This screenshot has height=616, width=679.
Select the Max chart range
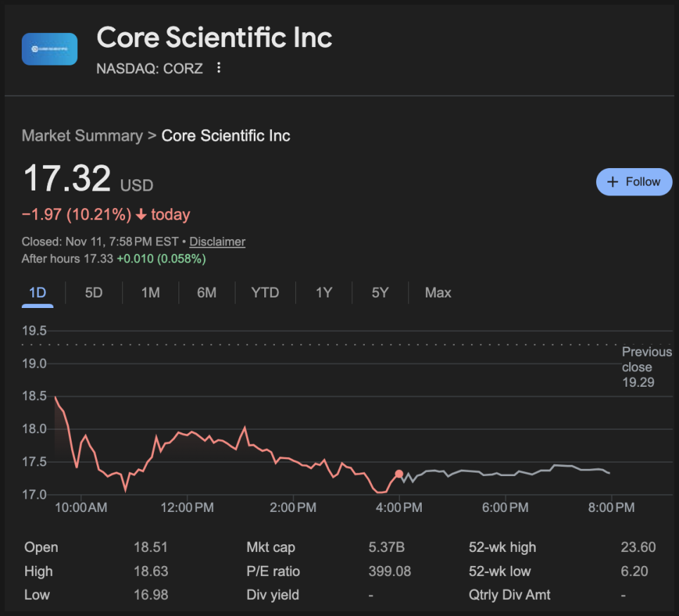pyautogui.click(x=438, y=293)
